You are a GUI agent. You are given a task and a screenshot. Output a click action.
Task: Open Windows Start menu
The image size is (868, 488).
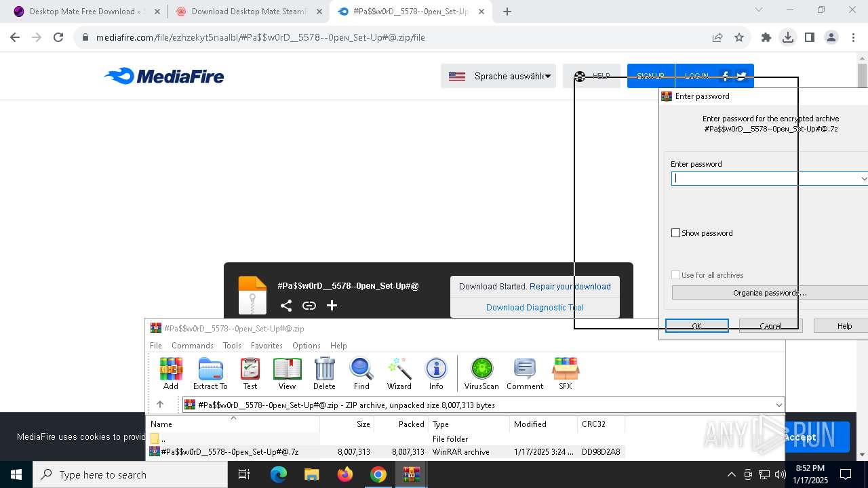[x=16, y=474]
